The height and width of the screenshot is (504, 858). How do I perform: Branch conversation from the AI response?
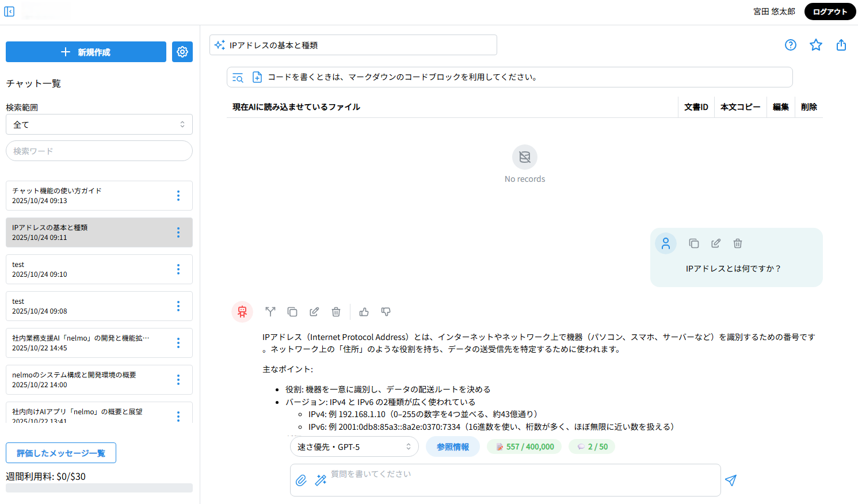coord(270,312)
